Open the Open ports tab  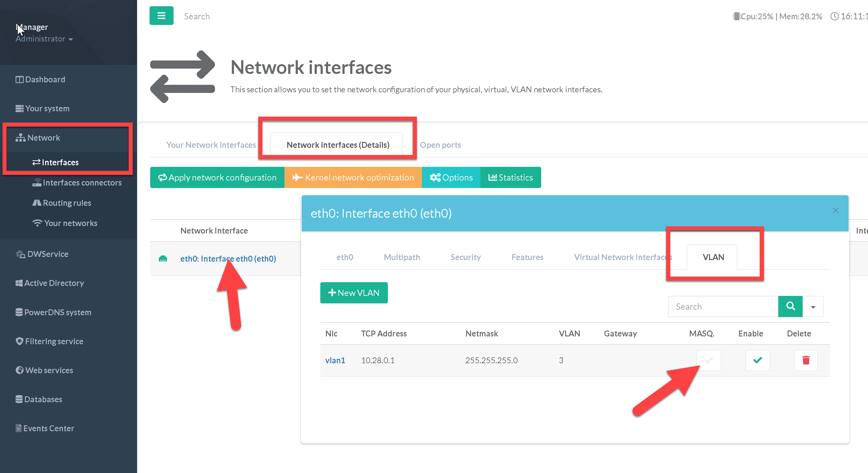[440, 145]
